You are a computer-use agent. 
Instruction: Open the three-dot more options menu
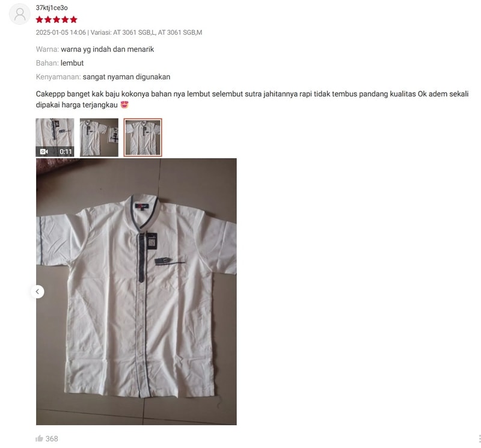coord(479,439)
